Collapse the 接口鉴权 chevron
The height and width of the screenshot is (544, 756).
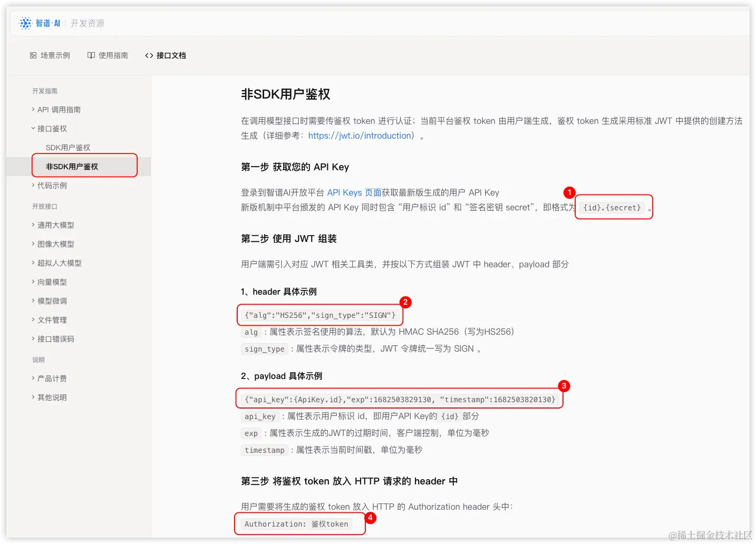tap(33, 128)
